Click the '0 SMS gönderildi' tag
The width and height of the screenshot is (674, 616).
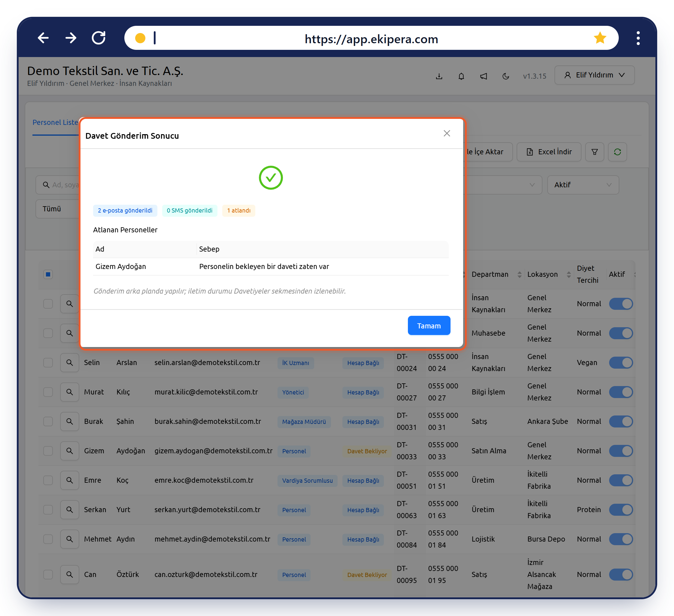tap(190, 210)
